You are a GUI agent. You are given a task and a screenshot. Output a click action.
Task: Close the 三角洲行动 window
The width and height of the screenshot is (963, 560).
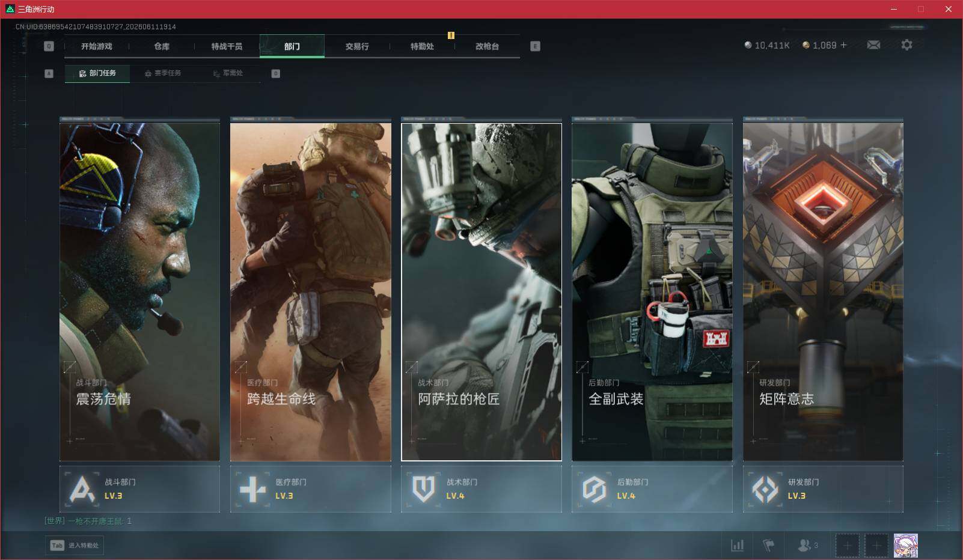[949, 9]
